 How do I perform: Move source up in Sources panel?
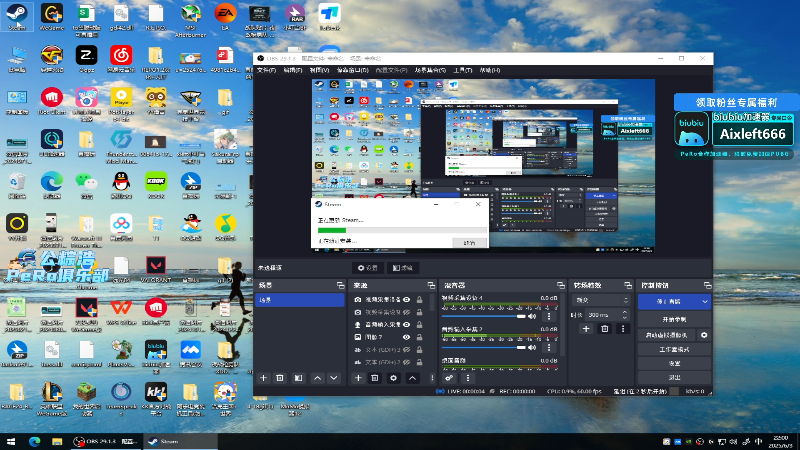(x=412, y=378)
